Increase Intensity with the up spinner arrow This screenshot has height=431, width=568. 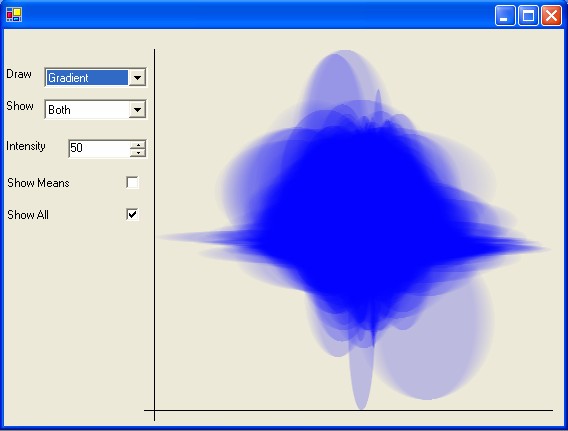[138, 145]
